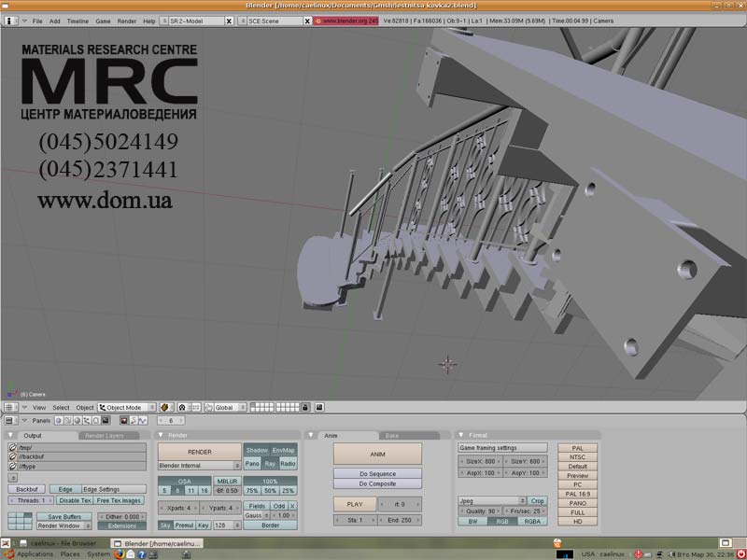Open the viewport draw type (shading) selector

tap(166, 408)
